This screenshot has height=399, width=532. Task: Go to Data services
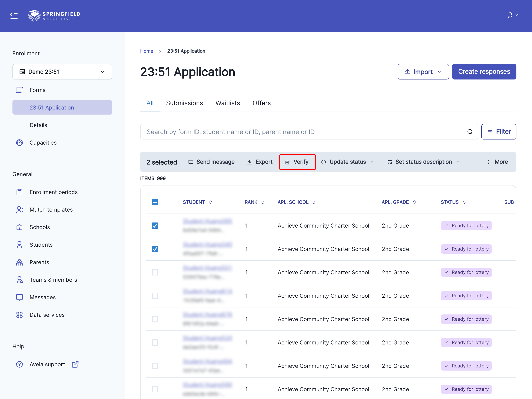[x=47, y=315]
